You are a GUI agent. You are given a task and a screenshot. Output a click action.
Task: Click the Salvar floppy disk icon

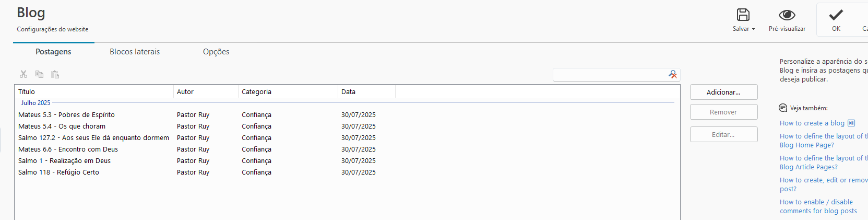743,15
